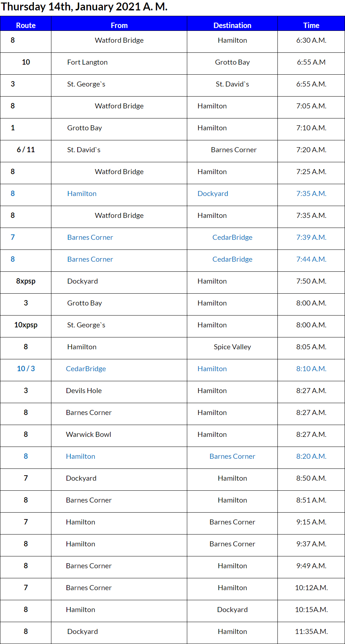Click the Time column header
The width and height of the screenshot is (345, 644).
(311, 25)
